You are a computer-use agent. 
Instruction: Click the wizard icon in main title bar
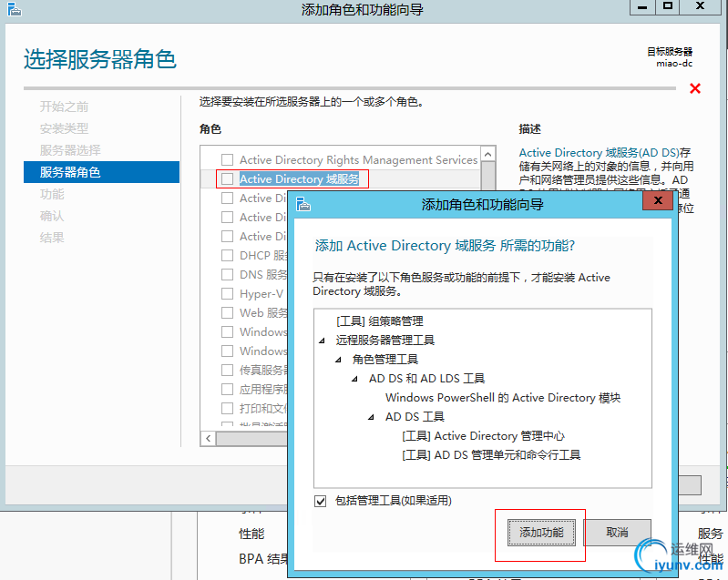[15, 9]
